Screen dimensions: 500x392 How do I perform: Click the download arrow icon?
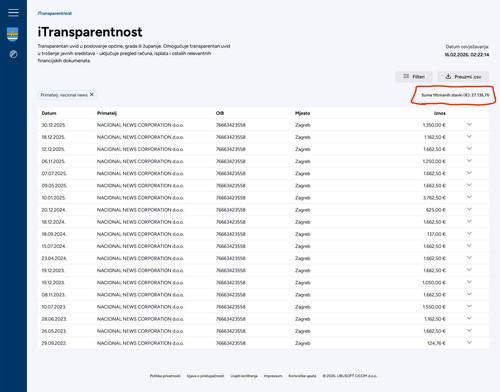coord(448,76)
